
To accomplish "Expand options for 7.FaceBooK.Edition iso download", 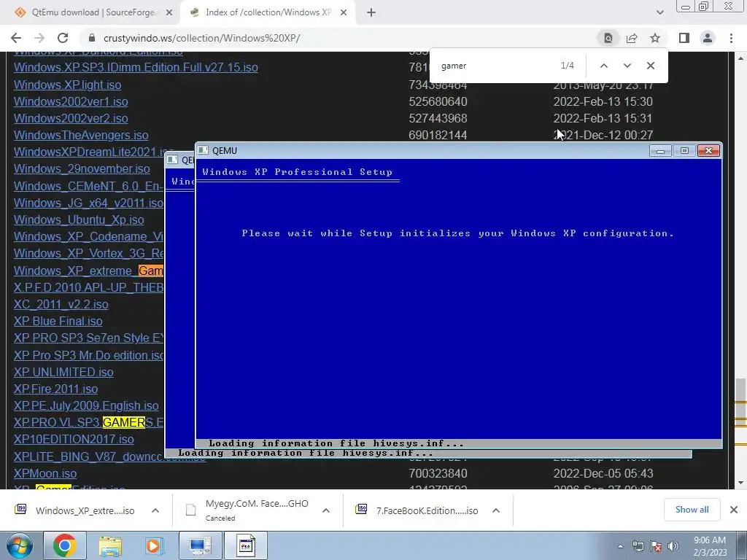I will 496,510.
